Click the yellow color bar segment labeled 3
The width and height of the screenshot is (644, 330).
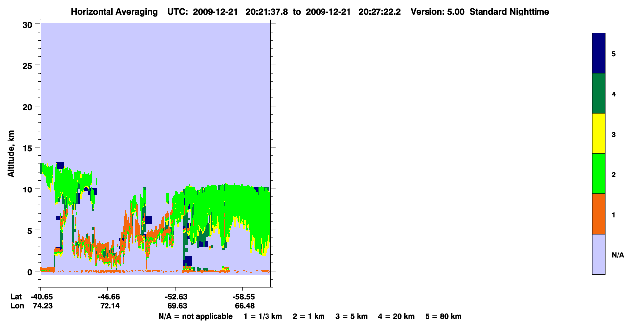(x=599, y=134)
